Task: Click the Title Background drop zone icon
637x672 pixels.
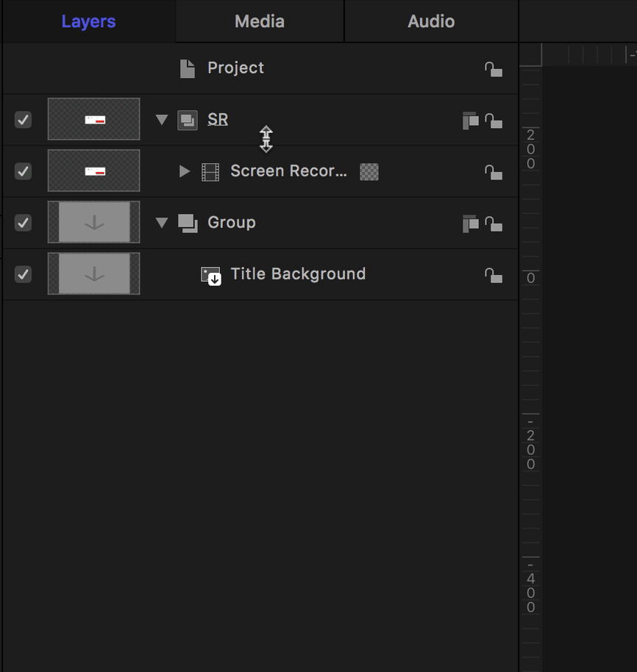Action: click(x=211, y=276)
